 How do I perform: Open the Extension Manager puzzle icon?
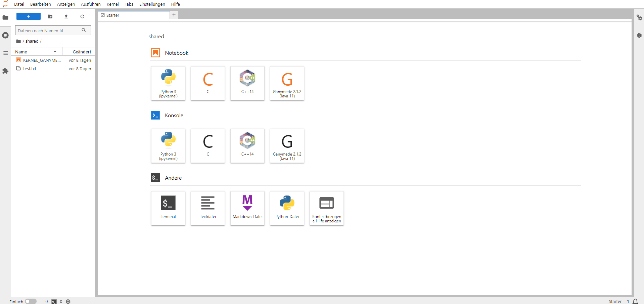5,71
